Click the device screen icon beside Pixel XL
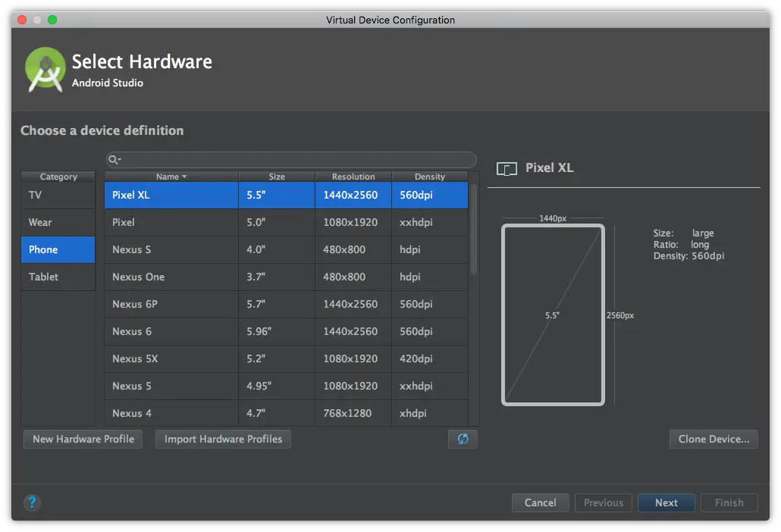Viewport: 781px width, 532px height. tap(507, 169)
